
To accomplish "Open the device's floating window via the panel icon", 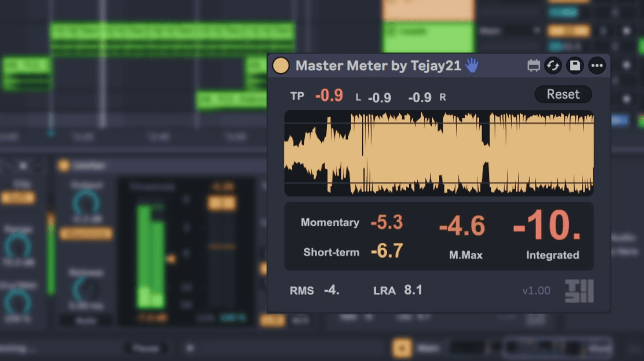I will 534,65.
